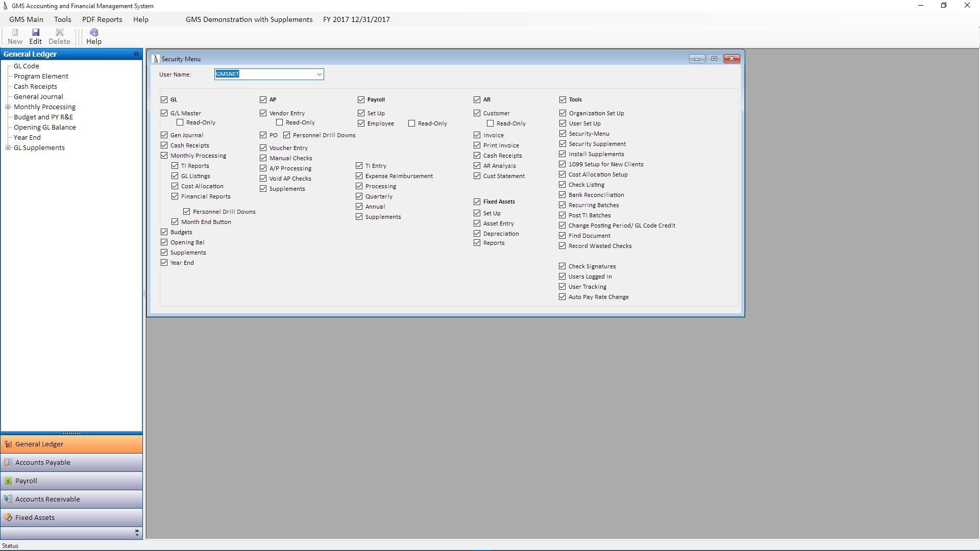
Task: Enable G/L Master Read-Only checkbox
Action: tap(180, 122)
